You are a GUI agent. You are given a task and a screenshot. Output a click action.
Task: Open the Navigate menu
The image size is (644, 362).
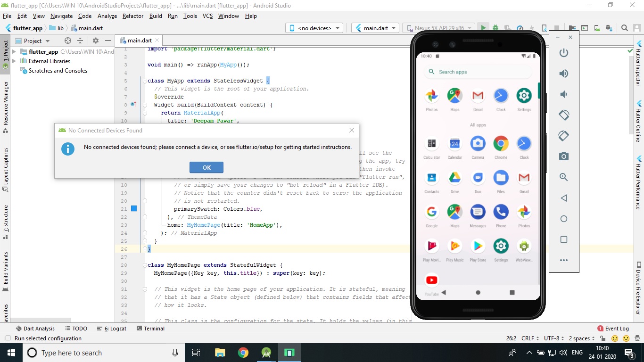61,16
